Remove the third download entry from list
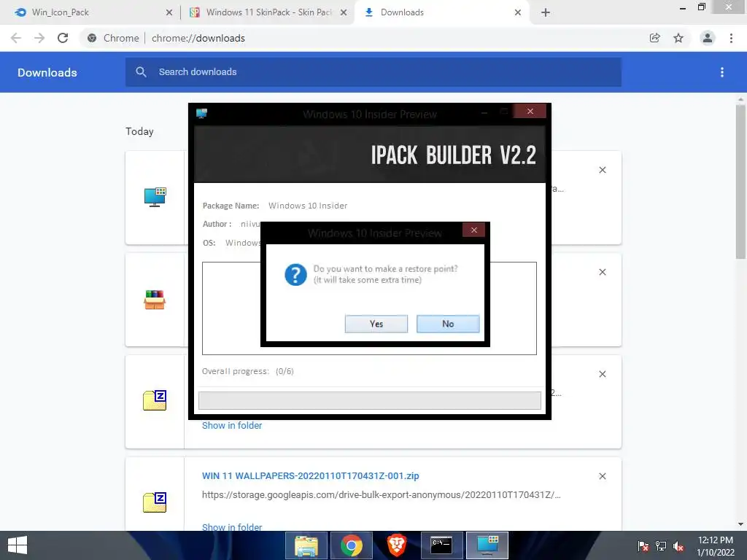Image resolution: width=747 pixels, height=560 pixels. pyautogui.click(x=602, y=374)
